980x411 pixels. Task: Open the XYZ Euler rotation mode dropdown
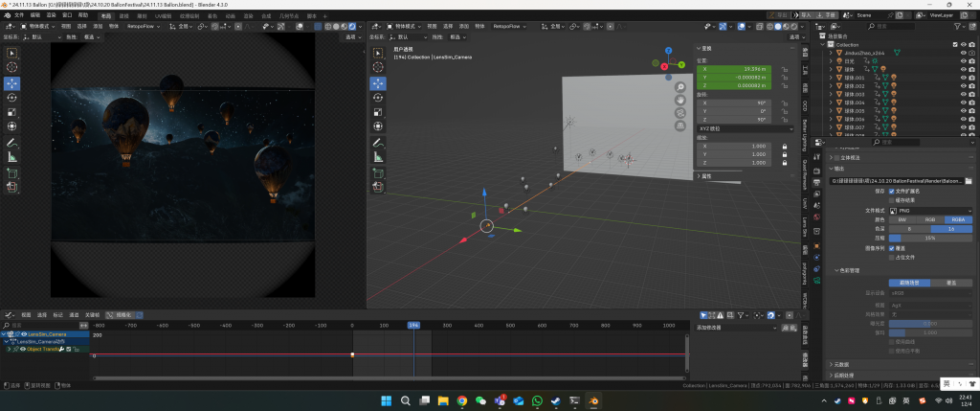(745, 128)
